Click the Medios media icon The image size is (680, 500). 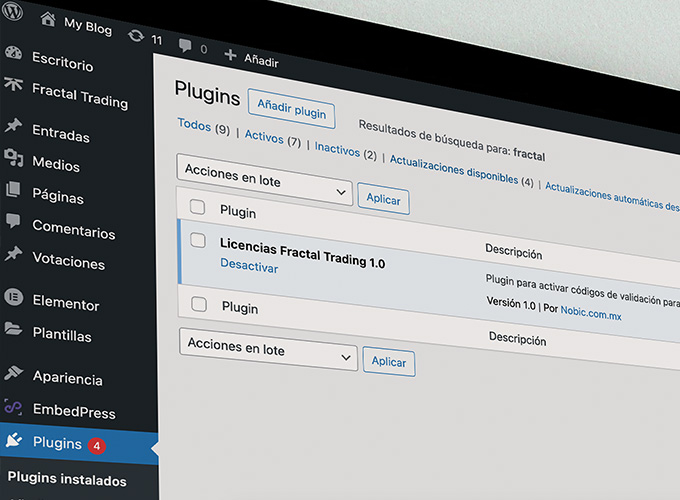[x=13, y=157]
